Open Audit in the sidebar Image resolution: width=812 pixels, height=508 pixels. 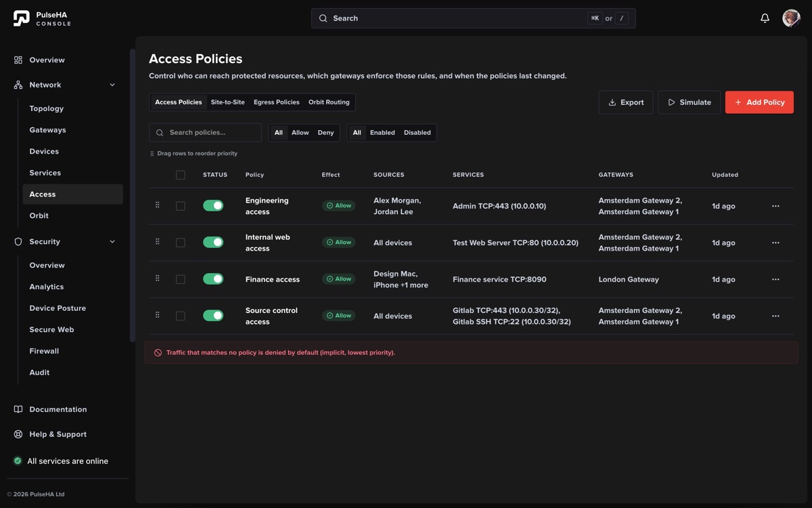click(72, 373)
